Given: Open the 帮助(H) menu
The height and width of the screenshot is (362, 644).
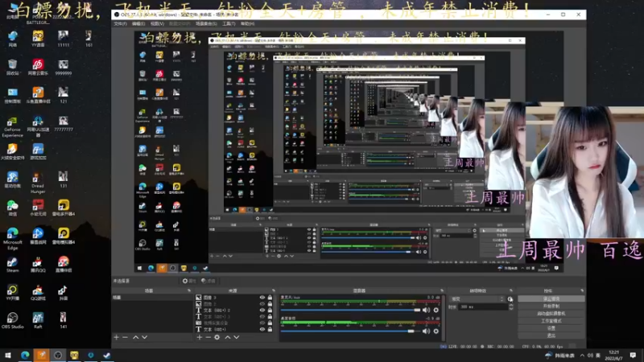Looking at the screenshot, I should coord(247,24).
